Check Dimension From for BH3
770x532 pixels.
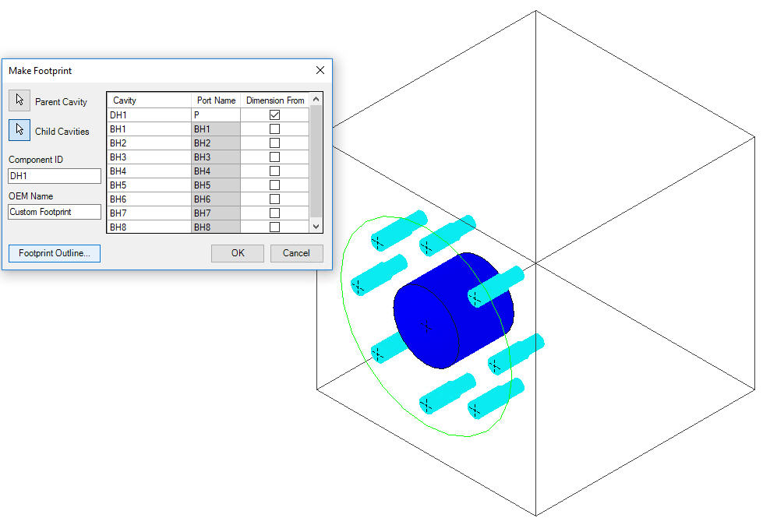tap(274, 157)
